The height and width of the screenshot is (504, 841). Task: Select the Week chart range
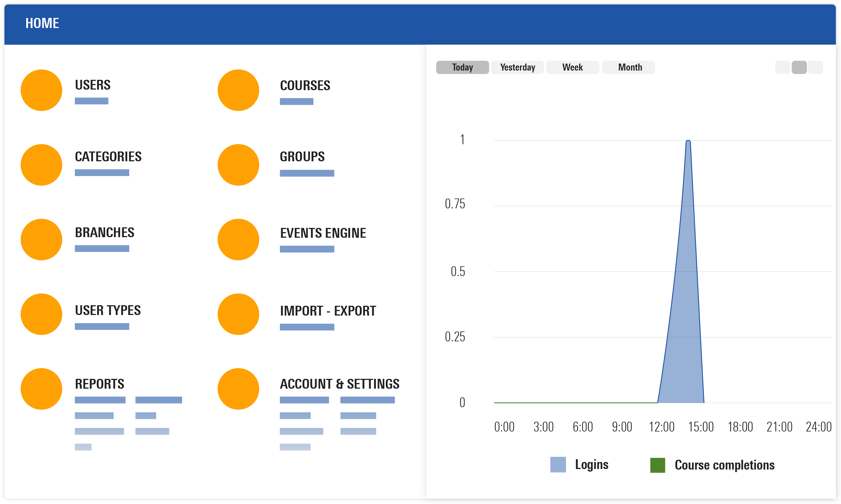(x=572, y=67)
